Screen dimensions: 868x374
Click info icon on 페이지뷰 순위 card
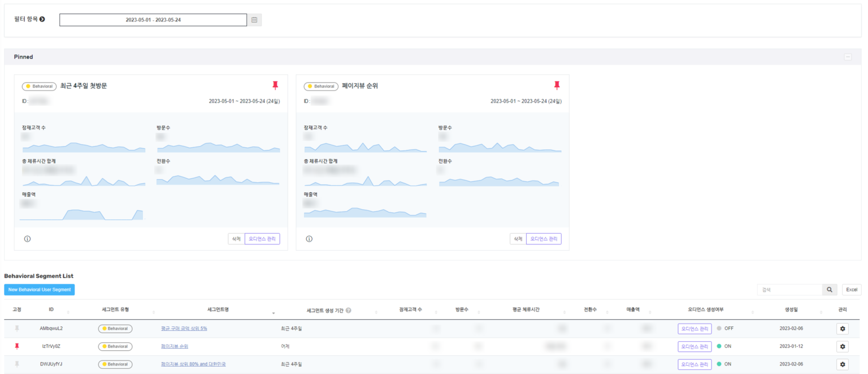tap(308, 238)
